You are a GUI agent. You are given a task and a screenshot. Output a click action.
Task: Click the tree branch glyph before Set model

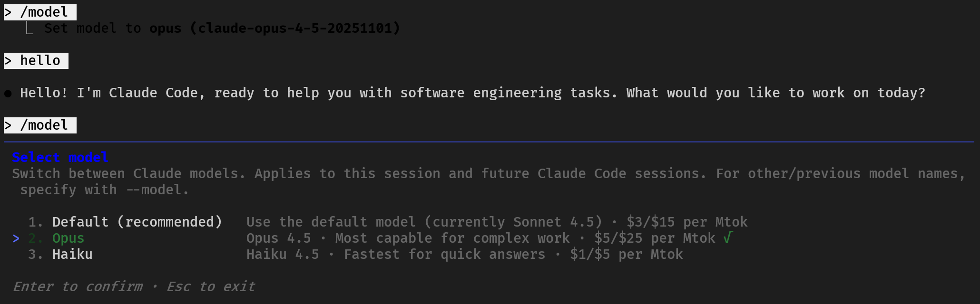pyautogui.click(x=29, y=28)
